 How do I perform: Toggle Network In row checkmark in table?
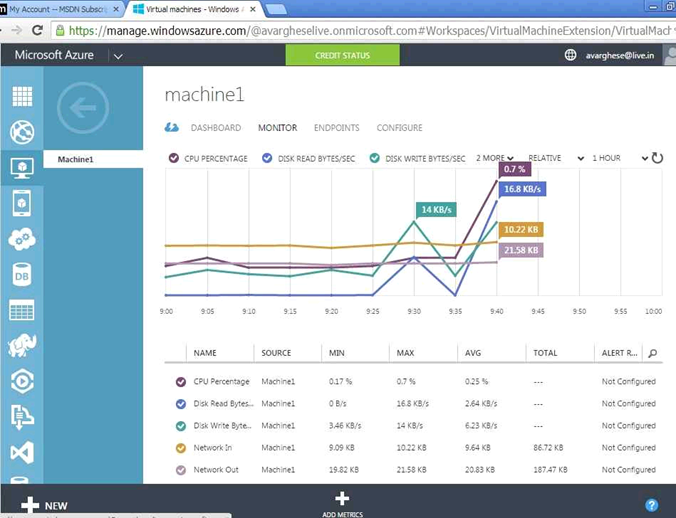coord(181,448)
